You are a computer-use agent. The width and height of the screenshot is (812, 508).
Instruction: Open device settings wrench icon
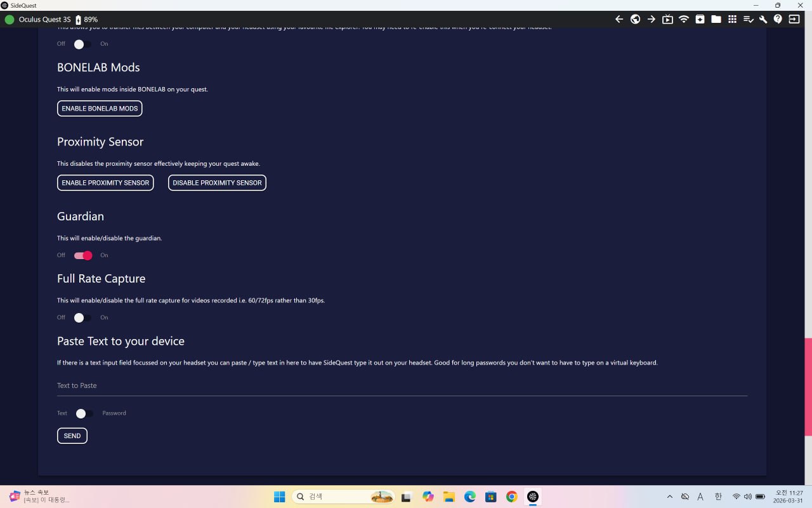coord(763,20)
